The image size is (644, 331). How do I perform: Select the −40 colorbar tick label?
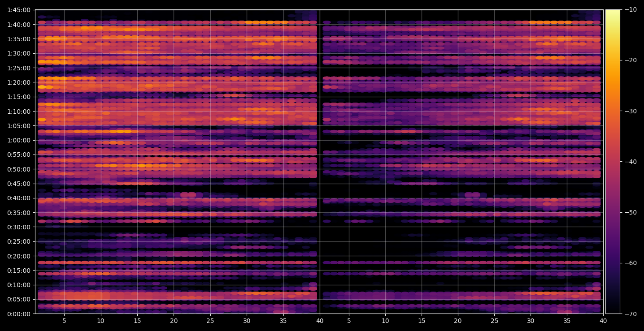tap(631, 162)
